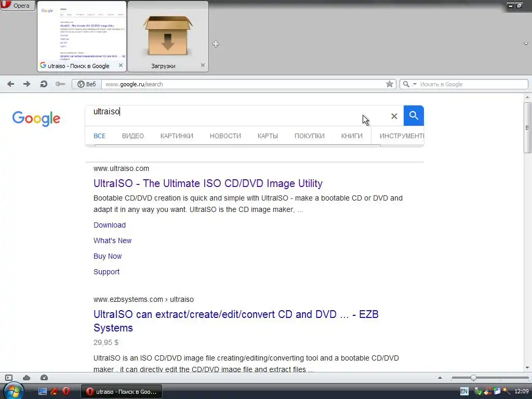This screenshot has height=399, width=532.
Task: Open the Windows Start menu
Action: 13,391
